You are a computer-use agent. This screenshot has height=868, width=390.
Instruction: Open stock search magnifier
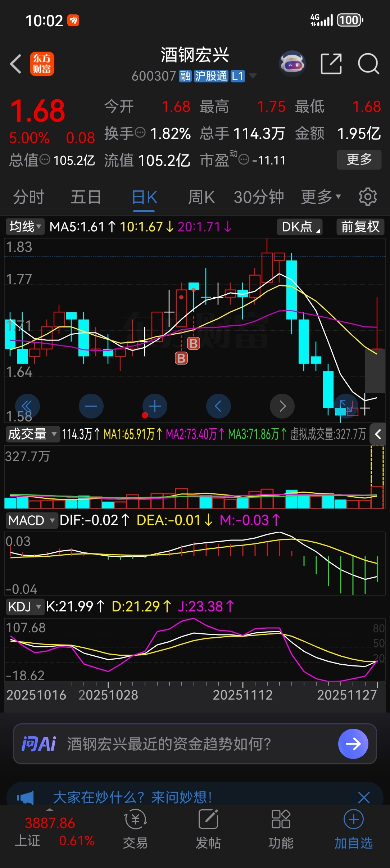tap(368, 64)
